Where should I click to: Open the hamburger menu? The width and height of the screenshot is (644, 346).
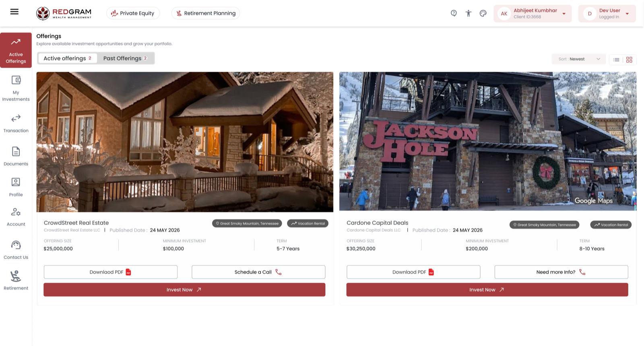14,12
